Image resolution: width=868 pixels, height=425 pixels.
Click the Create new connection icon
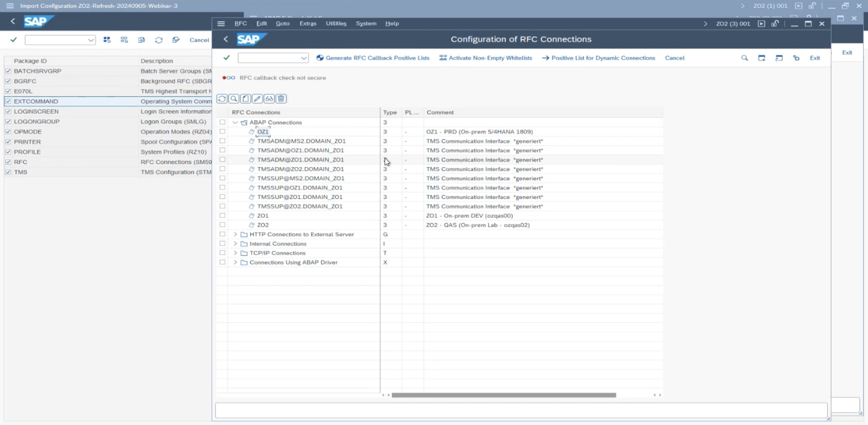point(246,99)
